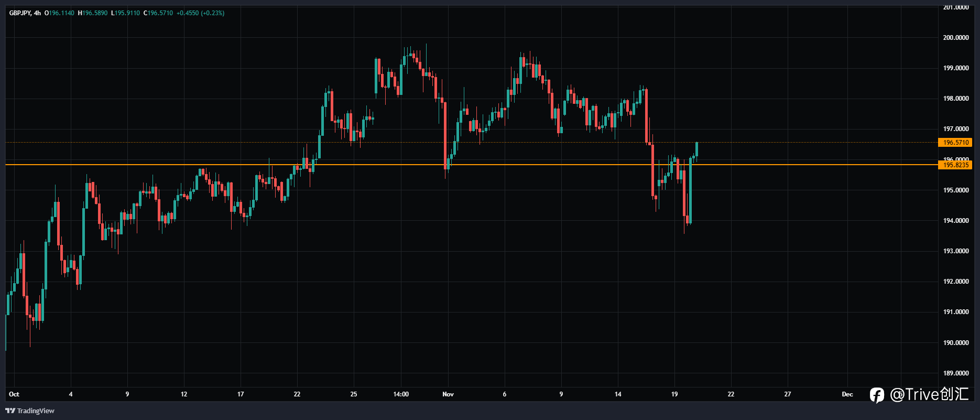Click the 6 date label on time axis
The image size is (980, 420).
505,394
